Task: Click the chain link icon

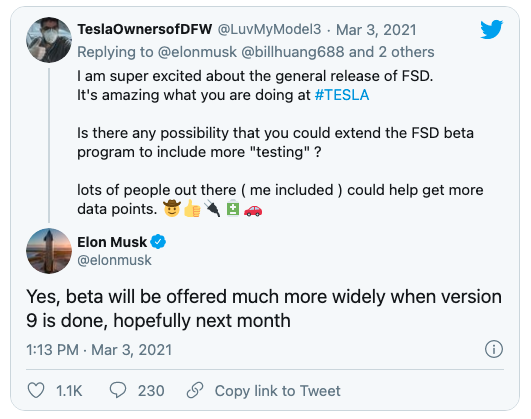Action: 195,390
